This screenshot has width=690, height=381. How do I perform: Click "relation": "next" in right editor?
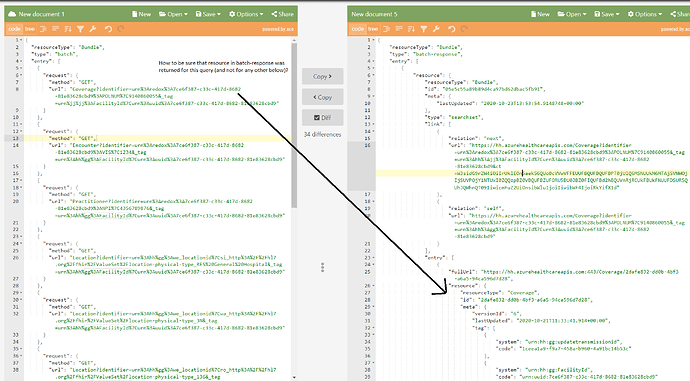[x=476, y=138]
